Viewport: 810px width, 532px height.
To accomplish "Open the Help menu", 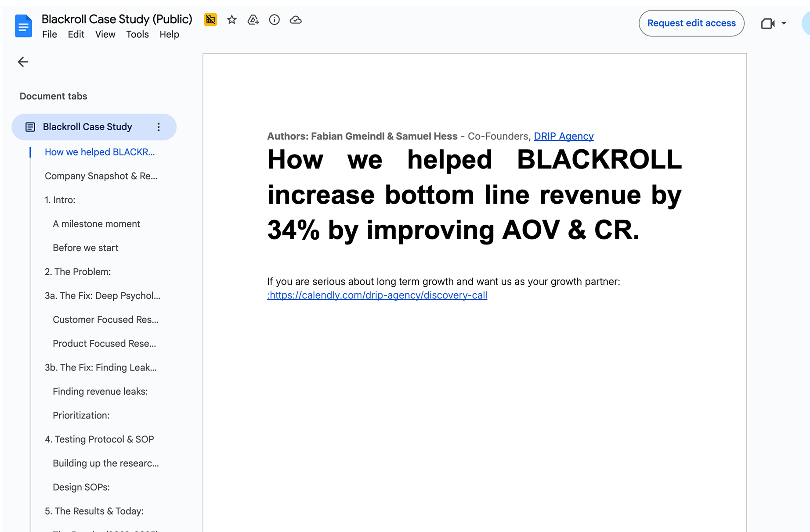I will [x=169, y=34].
